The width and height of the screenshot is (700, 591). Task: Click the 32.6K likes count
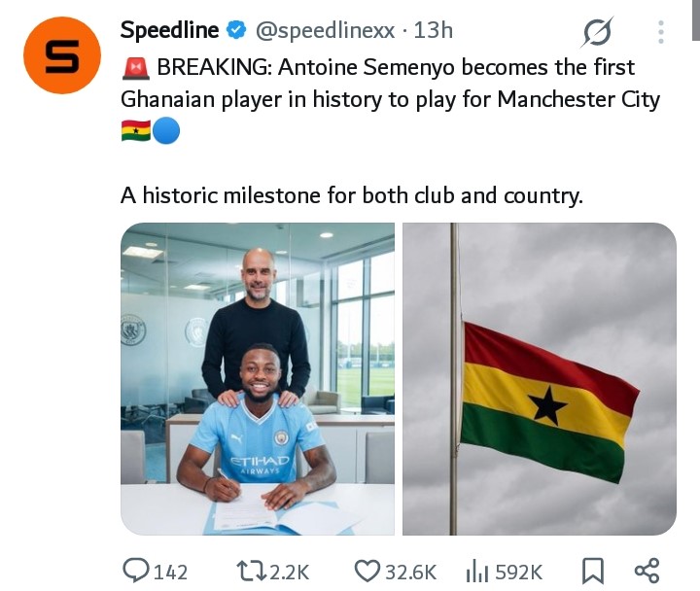point(408,572)
